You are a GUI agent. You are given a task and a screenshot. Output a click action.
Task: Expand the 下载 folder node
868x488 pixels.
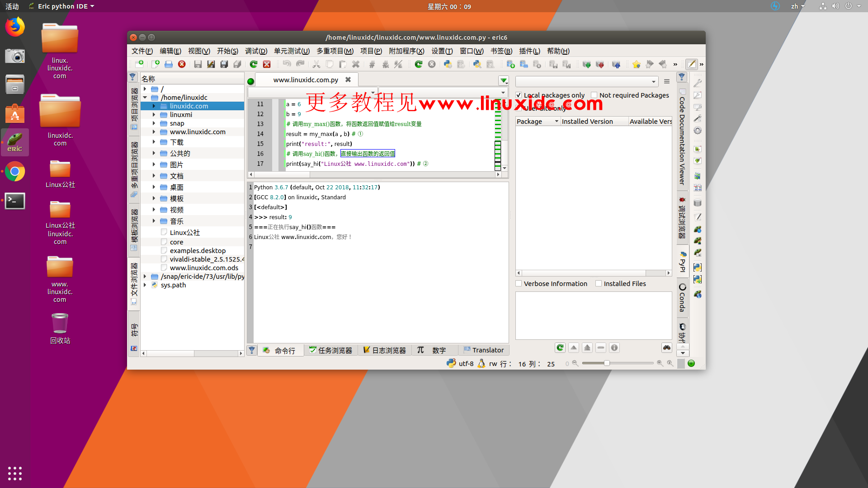pos(154,142)
